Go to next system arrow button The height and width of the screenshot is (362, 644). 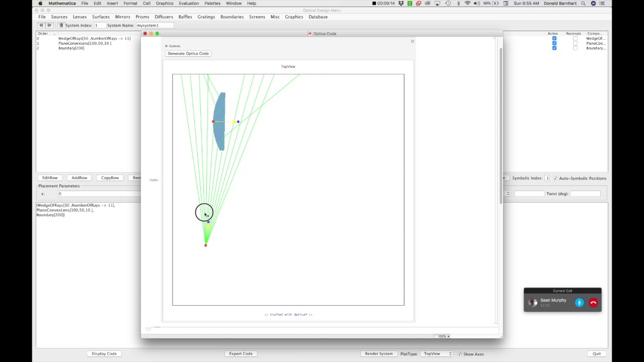point(49,25)
